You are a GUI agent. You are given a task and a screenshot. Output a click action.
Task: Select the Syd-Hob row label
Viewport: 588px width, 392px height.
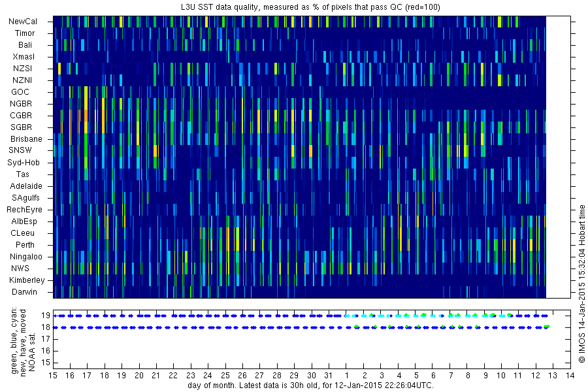tap(24, 163)
